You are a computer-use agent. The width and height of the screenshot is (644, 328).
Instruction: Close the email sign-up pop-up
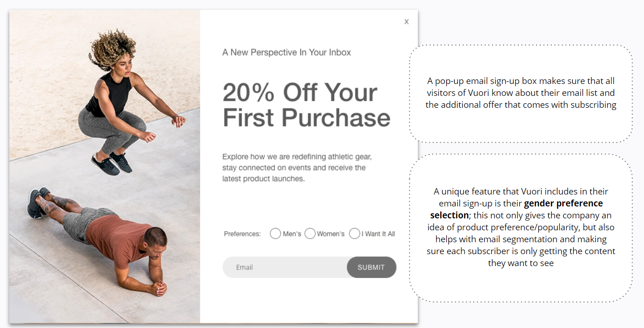406,22
